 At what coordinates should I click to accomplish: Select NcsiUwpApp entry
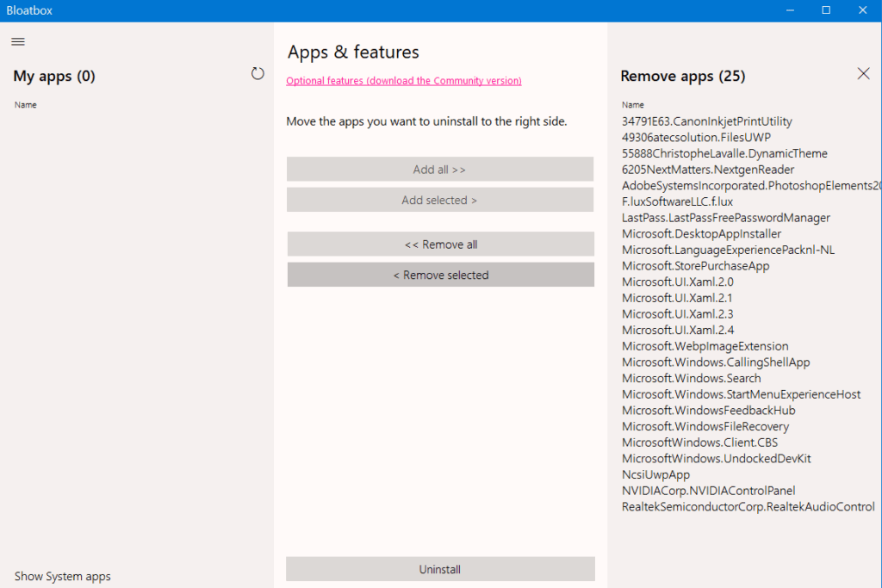655,474
